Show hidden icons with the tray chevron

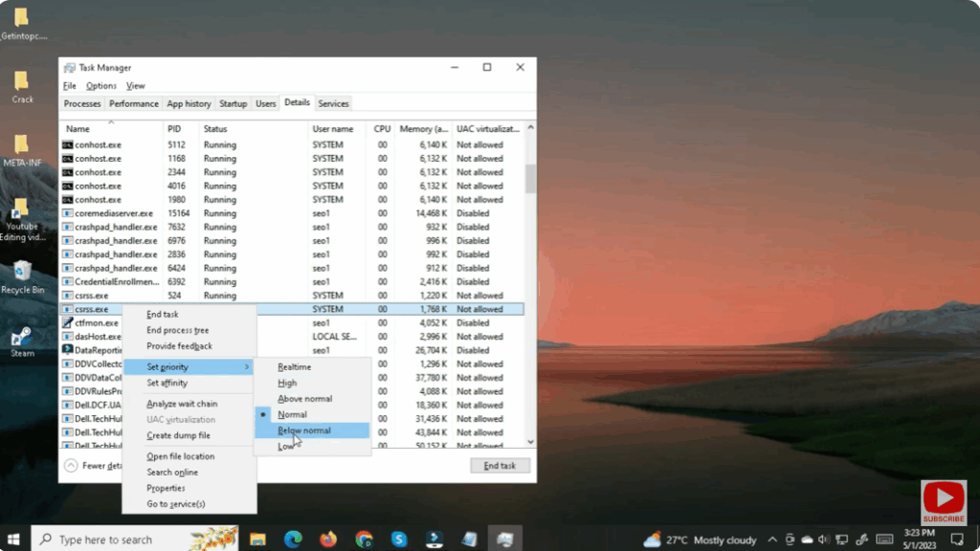tap(773, 538)
